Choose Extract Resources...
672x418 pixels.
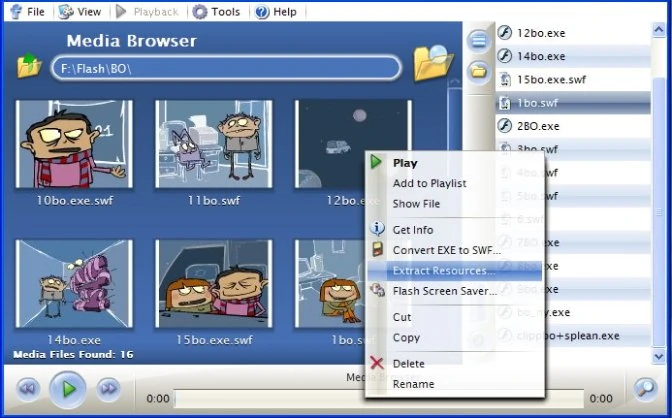point(455,271)
